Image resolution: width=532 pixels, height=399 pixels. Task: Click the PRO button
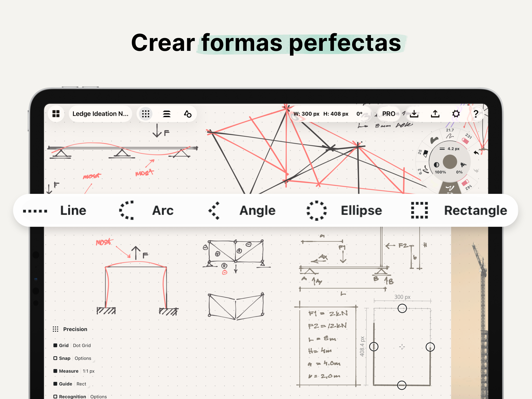click(x=388, y=114)
